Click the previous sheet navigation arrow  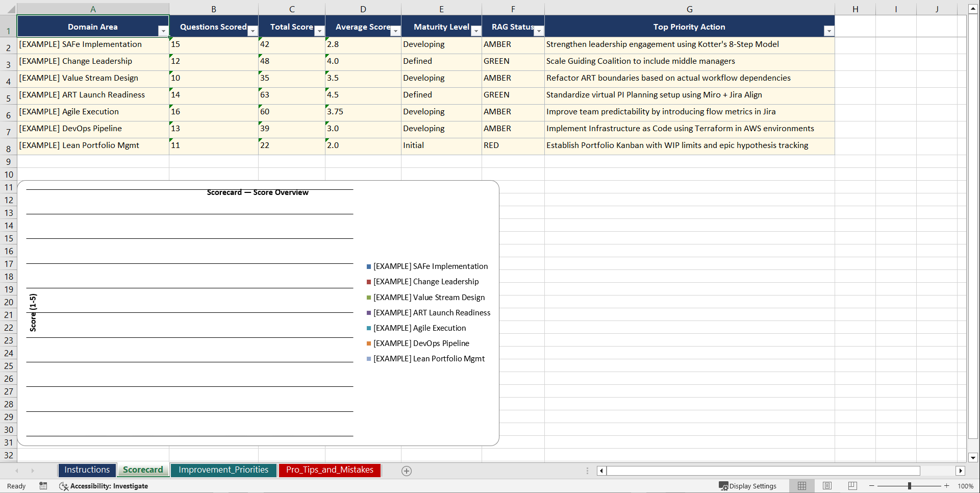click(17, 471)
